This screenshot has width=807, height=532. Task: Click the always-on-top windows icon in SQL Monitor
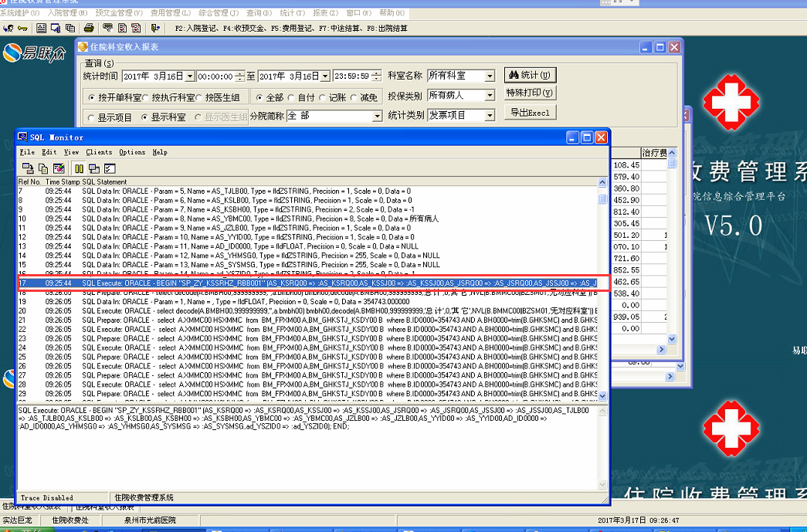94,168
